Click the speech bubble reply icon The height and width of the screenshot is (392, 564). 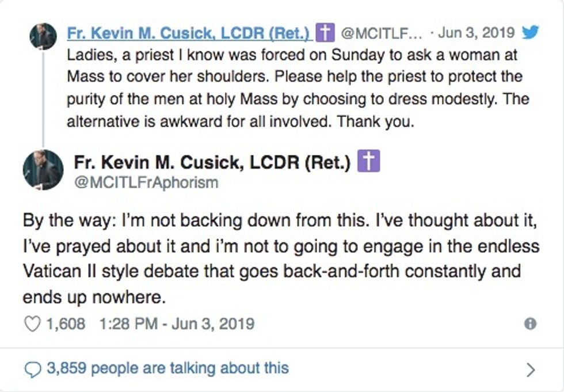point(34,368)
